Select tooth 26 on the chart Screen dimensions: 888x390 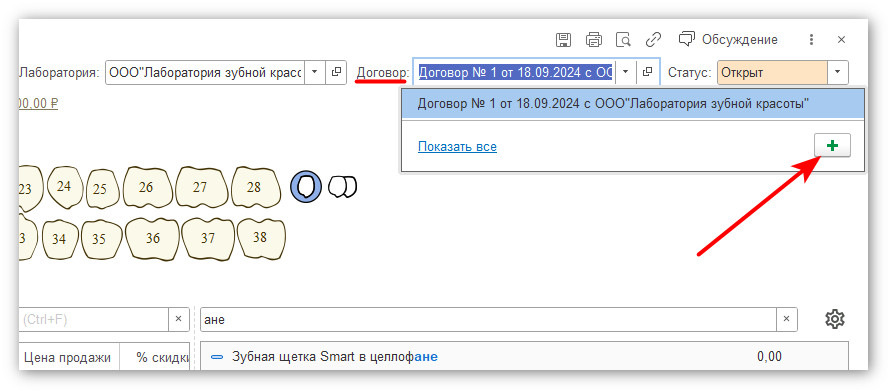click(147, 187)
